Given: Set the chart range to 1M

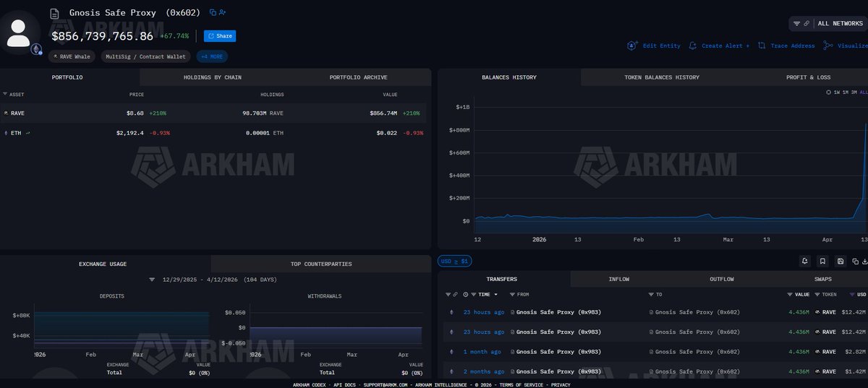Looking at the screenshot, I should point(846,92).
